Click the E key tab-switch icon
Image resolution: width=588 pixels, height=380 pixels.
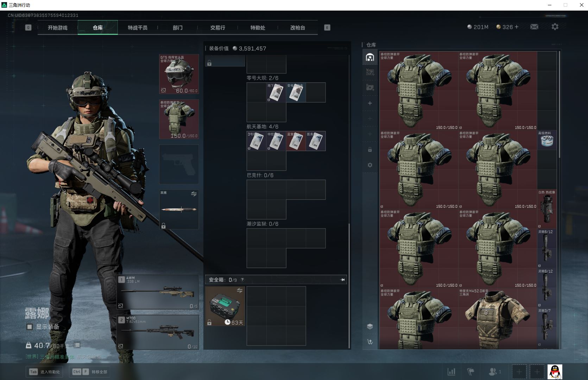pos(327,27)
